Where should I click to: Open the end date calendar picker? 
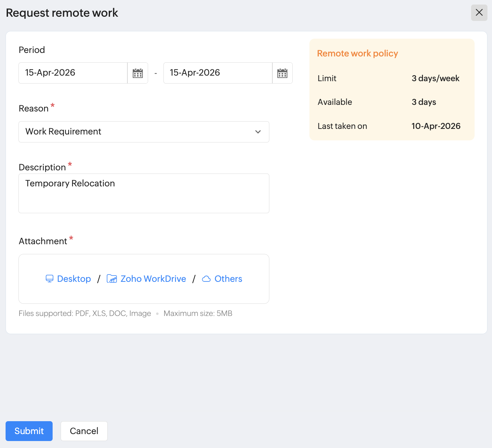(x=282, y=73)
